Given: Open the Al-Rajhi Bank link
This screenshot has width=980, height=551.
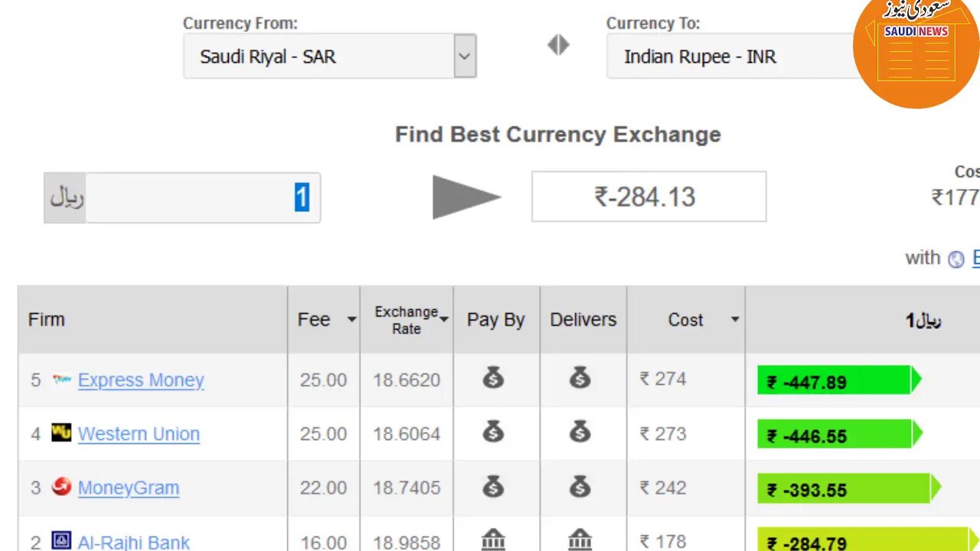Looking at the screenshot, I should (134, 542).
